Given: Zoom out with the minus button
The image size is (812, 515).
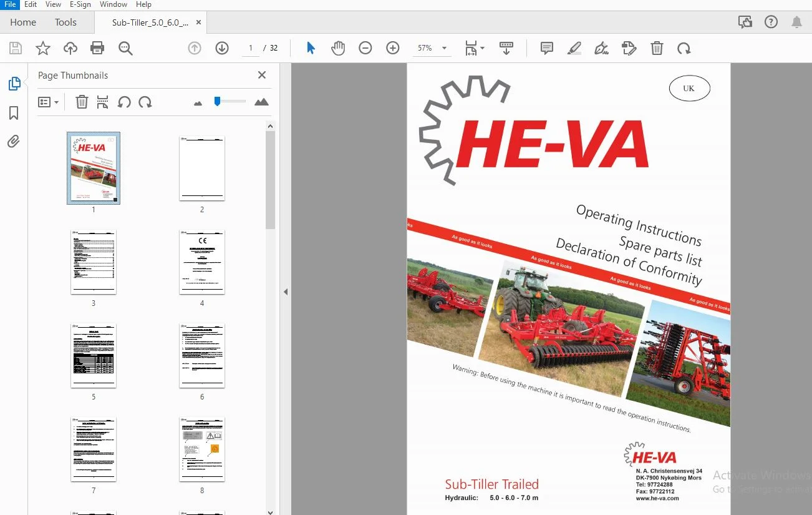Looking at the screenshot, I should (x=365, y=48).
